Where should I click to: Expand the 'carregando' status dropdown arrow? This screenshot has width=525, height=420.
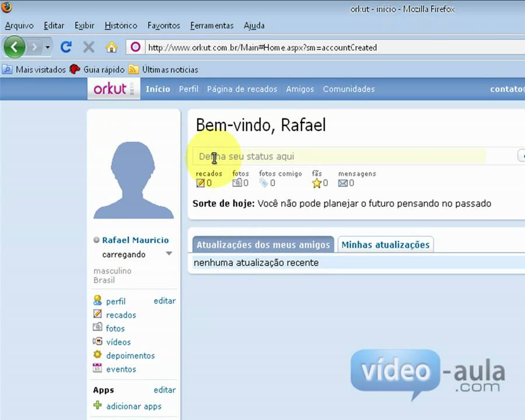point(169,254)
